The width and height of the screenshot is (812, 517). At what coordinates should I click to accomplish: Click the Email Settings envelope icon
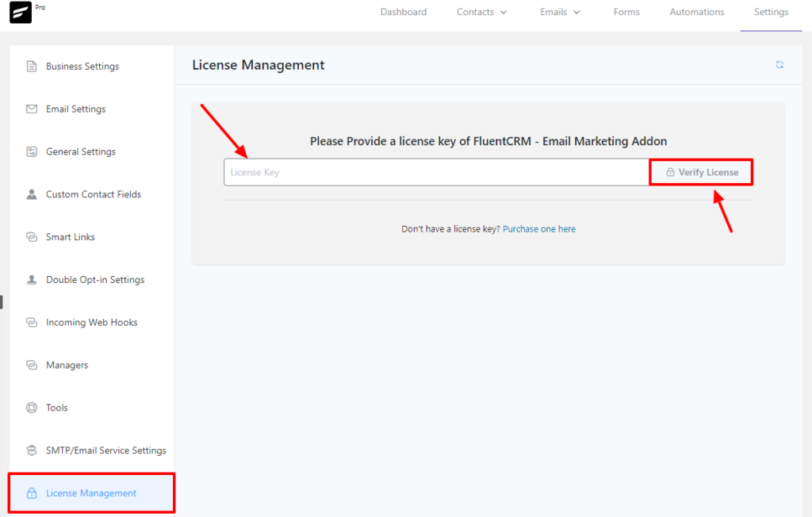32,109
